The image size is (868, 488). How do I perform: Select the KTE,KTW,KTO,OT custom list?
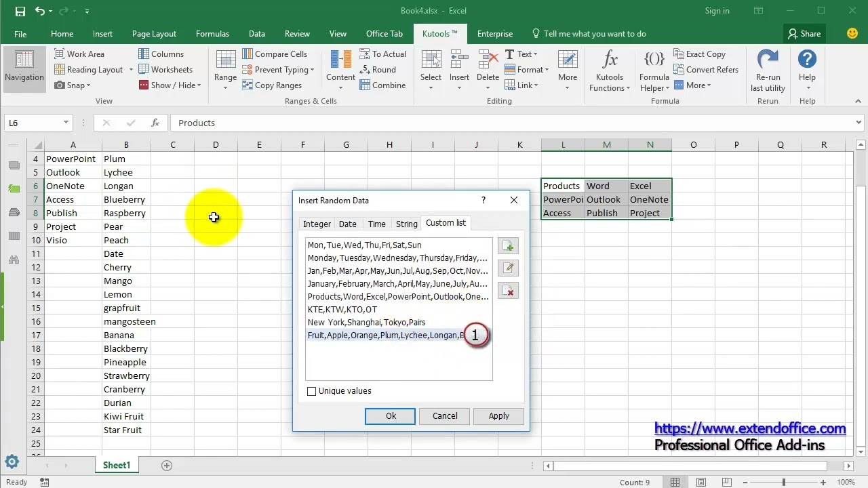tap(399, 310)
